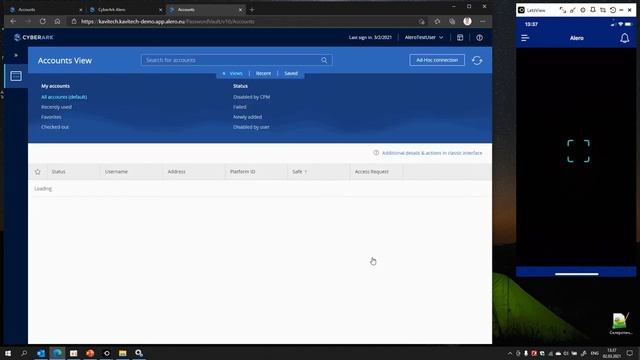Open the notifications bell in Alero phone app

click(624, 38)
